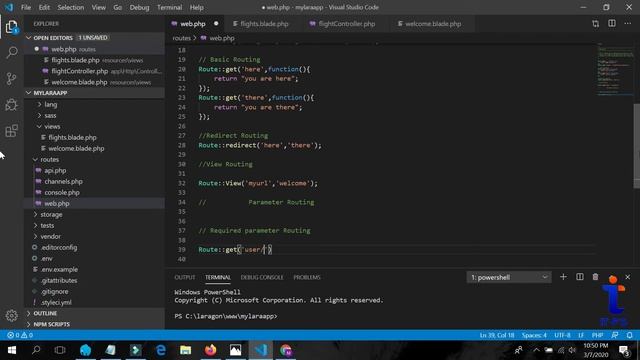The width and height of the screenshot is (640, 360).
Task: Open Chrome from taskbar
Action: [286, 350]
